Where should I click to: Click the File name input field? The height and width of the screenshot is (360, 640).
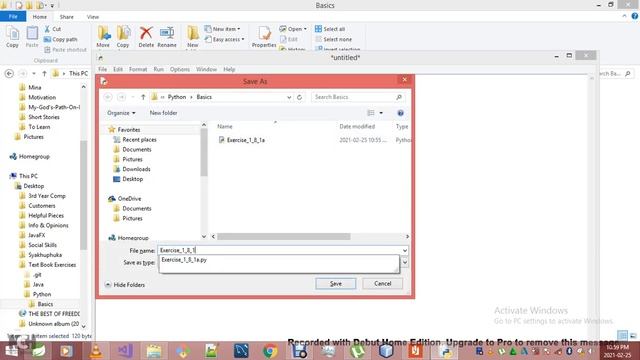click(x=280, y=250)
